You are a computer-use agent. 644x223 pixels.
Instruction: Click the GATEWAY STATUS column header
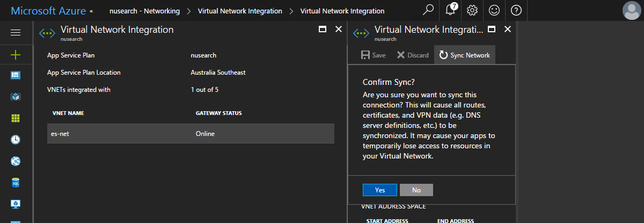tap(218, 113)
